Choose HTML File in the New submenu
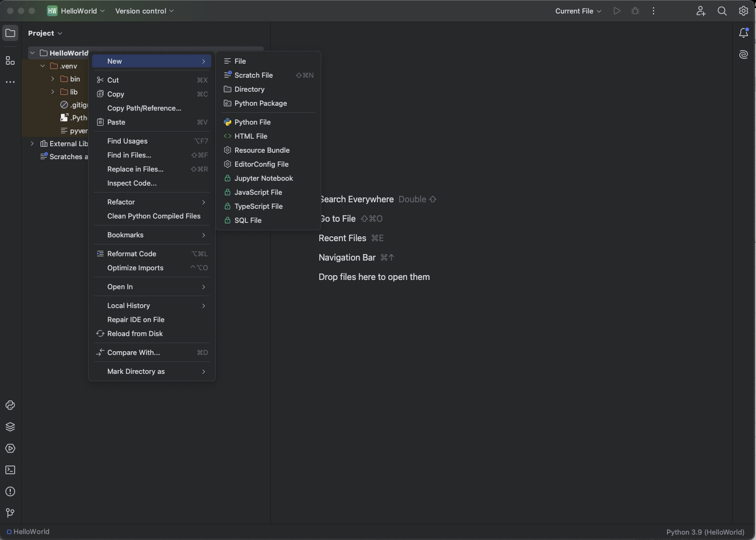 (x=268, y=136)
